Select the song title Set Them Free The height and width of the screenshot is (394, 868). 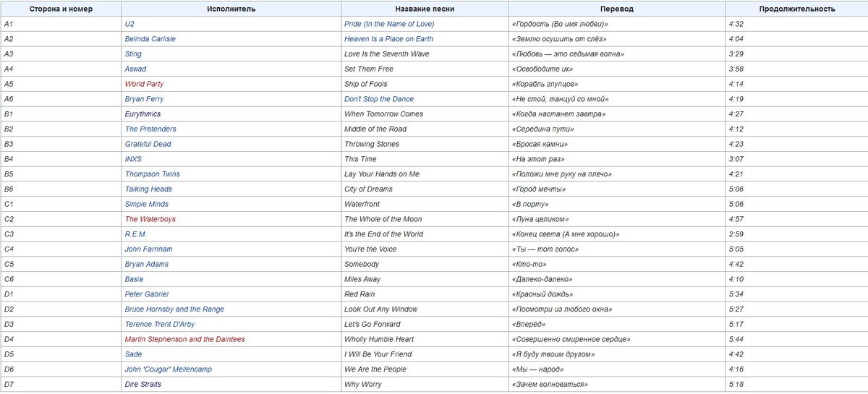pyautogui.click(x=369, y=69)
